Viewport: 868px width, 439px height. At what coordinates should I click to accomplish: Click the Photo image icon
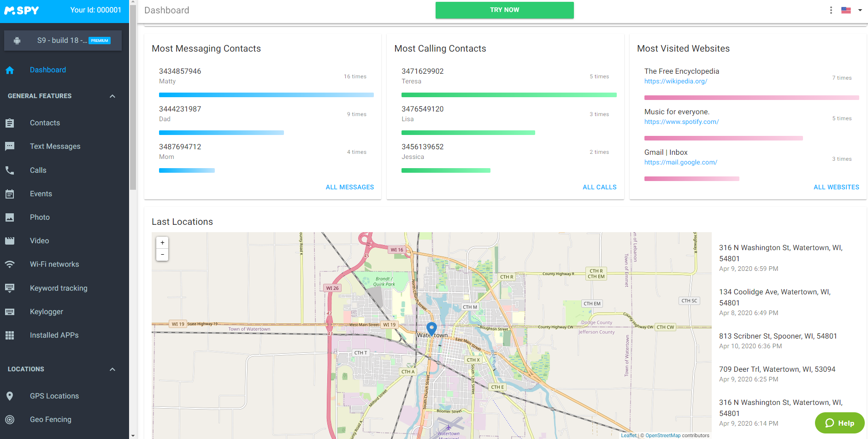(10, 217)
